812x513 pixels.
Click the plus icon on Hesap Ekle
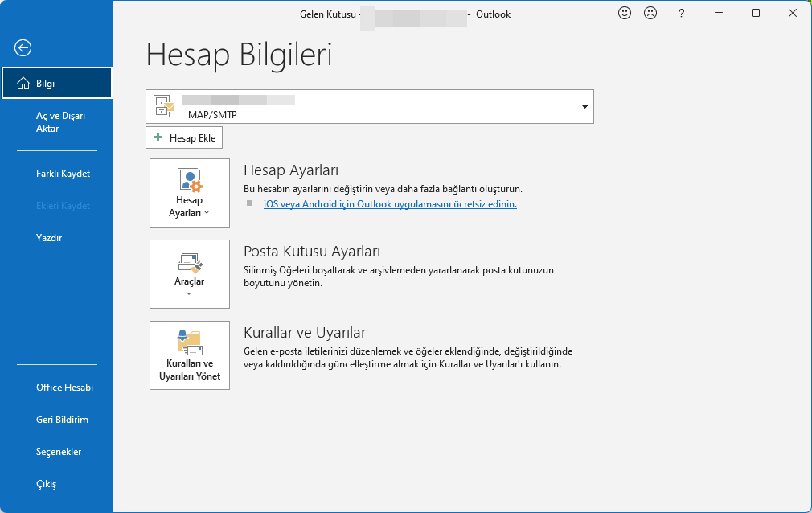tap(158, 137)
